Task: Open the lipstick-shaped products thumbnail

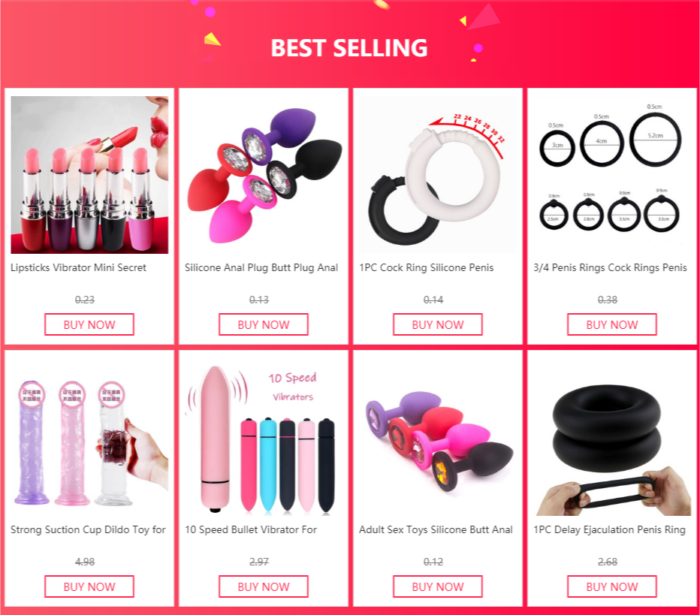Action: [89, 174]
